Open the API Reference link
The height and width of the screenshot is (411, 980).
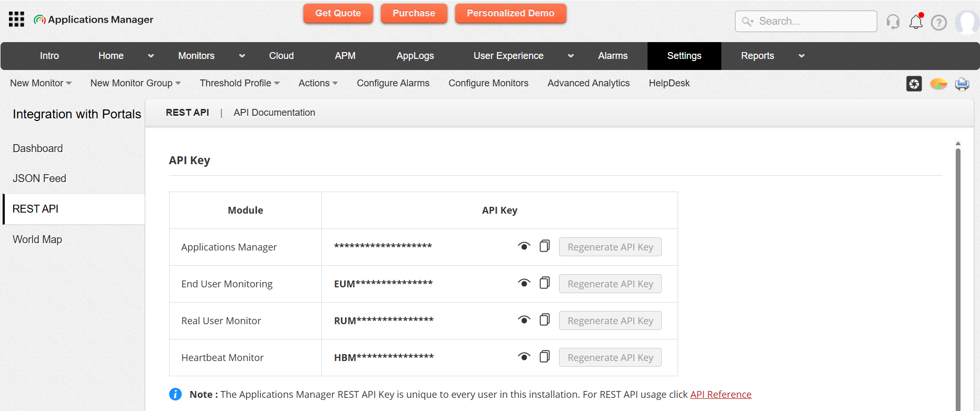pyautogui.click(x=721, y=394)
